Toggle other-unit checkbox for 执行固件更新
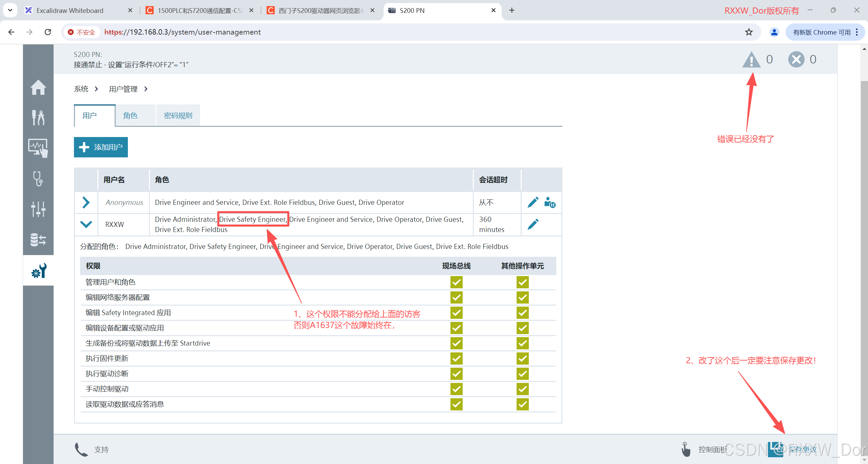 pos(522,359)
